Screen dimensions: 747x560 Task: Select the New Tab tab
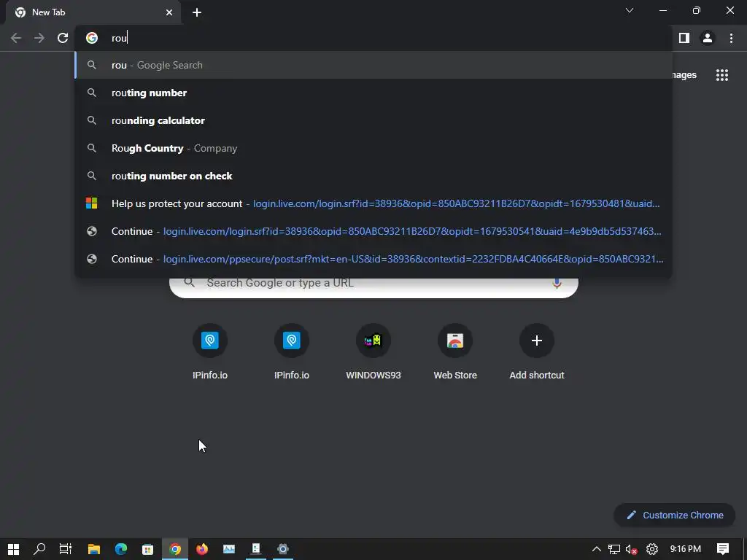93,12
